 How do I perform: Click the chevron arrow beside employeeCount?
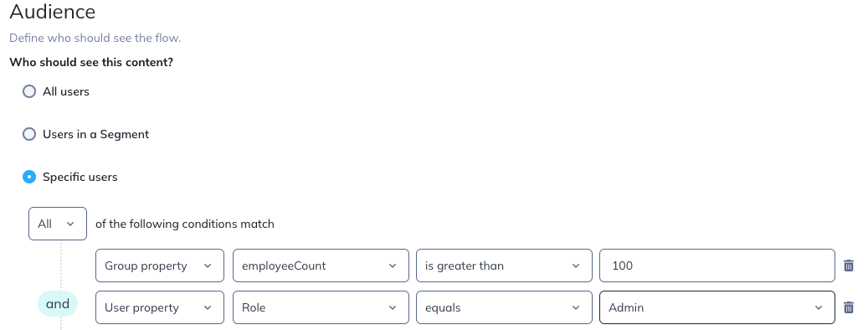(x=393, y=266)
